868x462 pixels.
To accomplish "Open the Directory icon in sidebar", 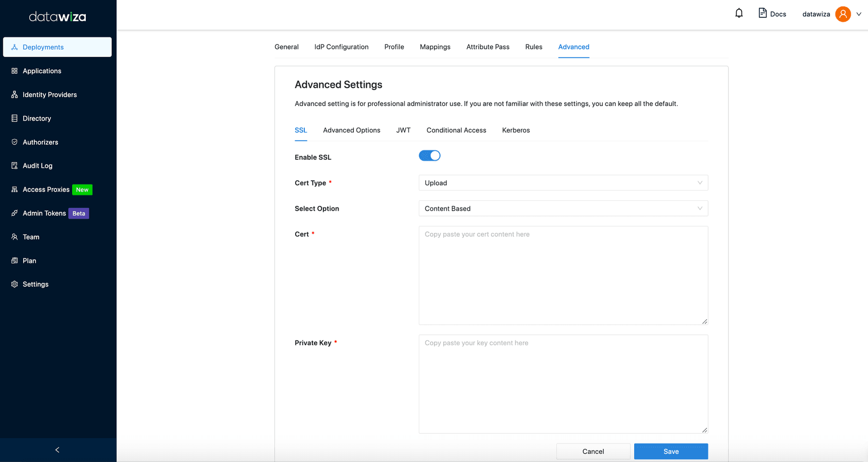I will 15,118.
